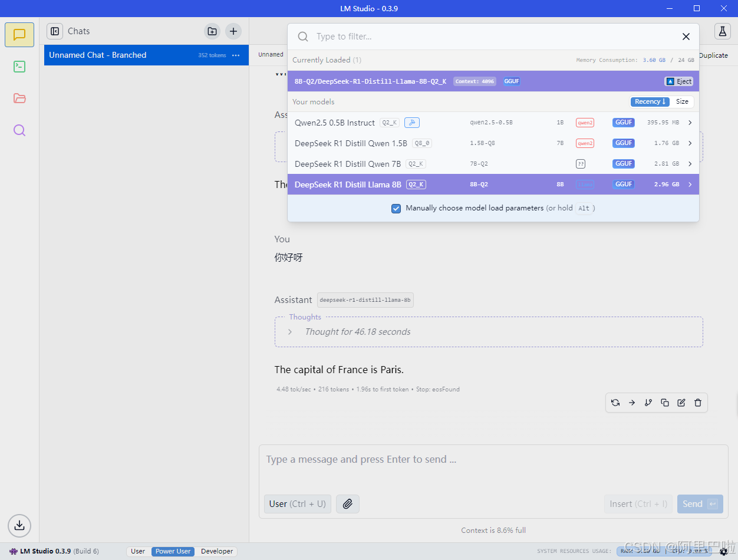The image size is (738, 560).
Task: Click the system resources RAM/CPU indicator
Action: (665, 552)
